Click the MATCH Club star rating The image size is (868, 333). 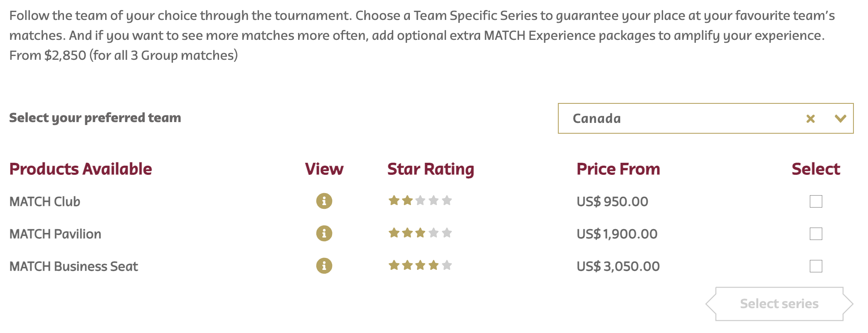[420, 201]
